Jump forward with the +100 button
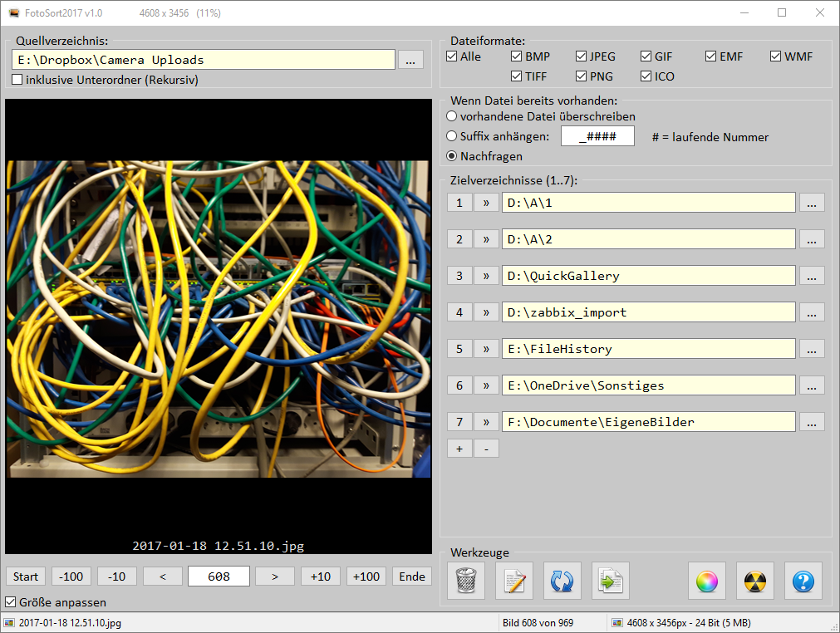Viewport: 840px width, 633px height. (366, 577)
